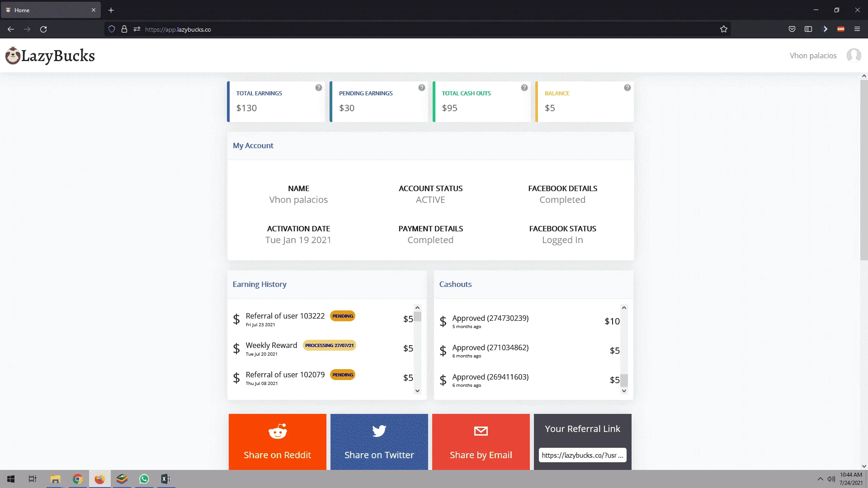The height and width of the screenshot is (488, 868).
Task: Click the tracking protection shield icon
Action: [x=112, y=29]
